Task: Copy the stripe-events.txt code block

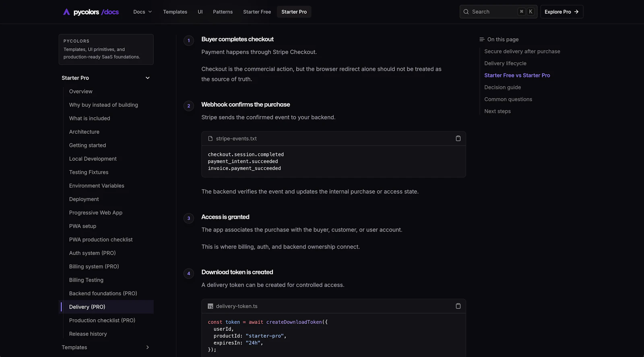Action: [458, 138]
